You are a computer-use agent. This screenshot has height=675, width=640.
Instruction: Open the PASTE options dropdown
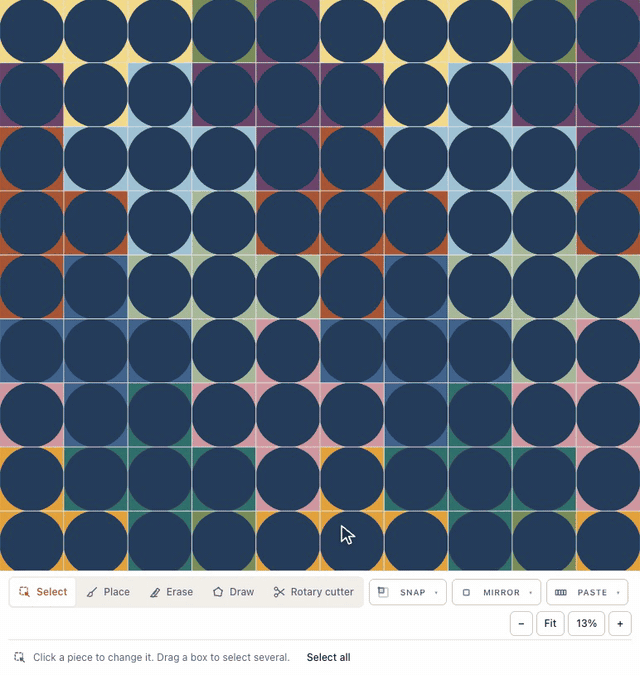(587, 592)
